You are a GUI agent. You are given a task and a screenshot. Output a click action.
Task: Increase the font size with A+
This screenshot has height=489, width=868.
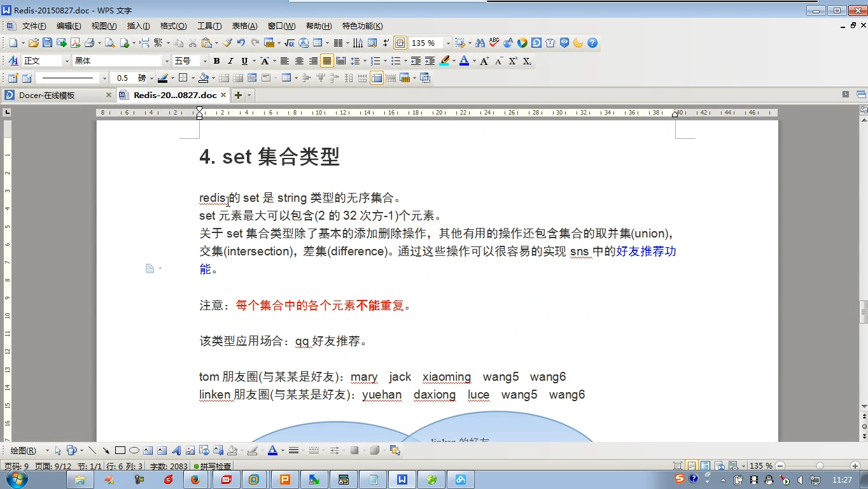[484, 61]
